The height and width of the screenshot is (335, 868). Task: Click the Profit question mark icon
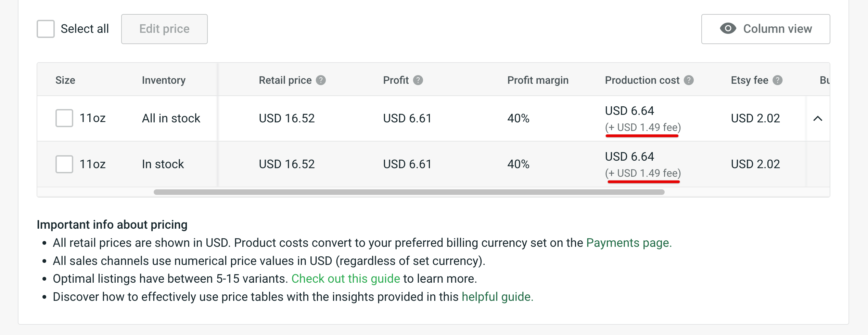click(x=418, y=80)
